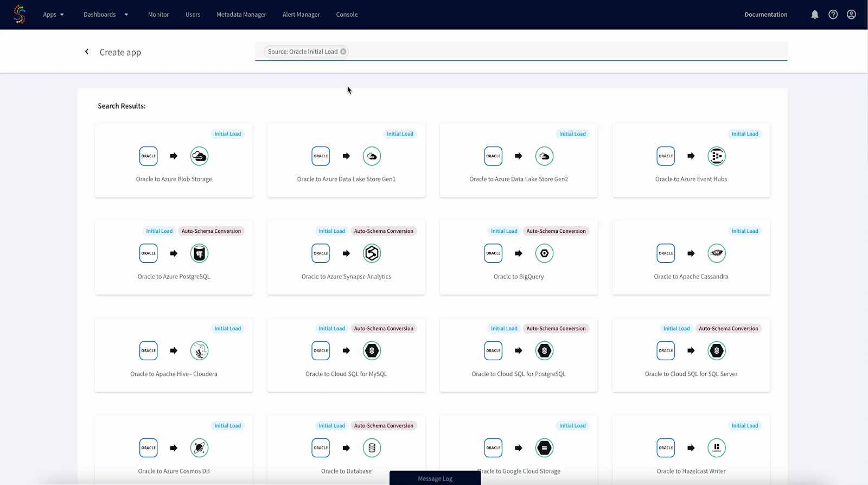Switch to the Console page

[x=347, y=15]
